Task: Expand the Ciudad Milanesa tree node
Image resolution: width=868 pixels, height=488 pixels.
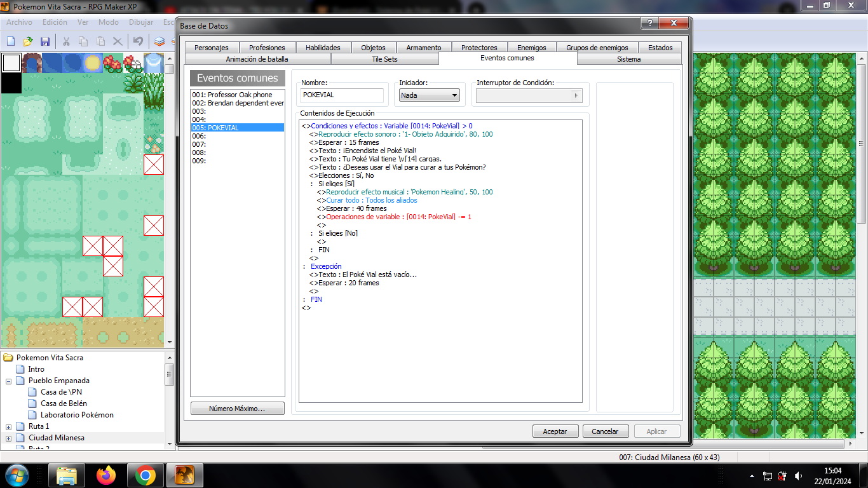Action: click(9, 438)
